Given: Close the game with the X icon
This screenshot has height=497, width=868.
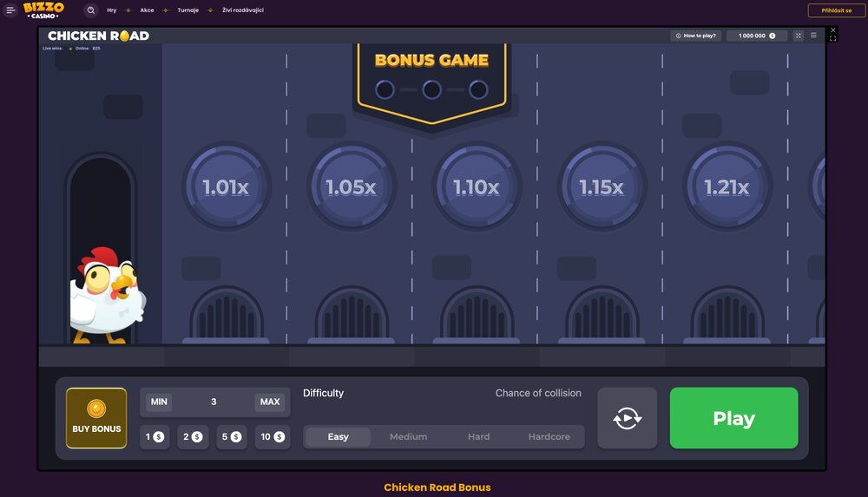Looking at the screenshot, I should 833,30.
